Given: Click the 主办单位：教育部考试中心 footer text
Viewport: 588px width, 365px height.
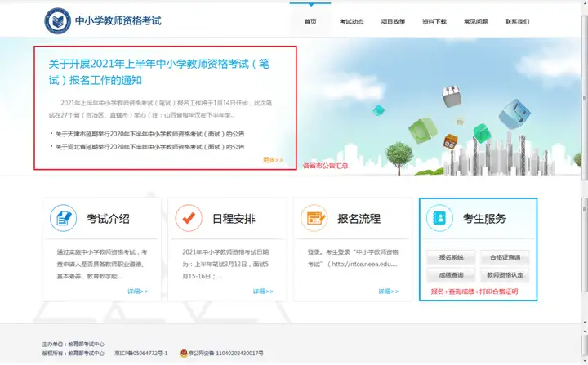Looking at the screenshot, I should pyautogui.click(x=73, y=345).
